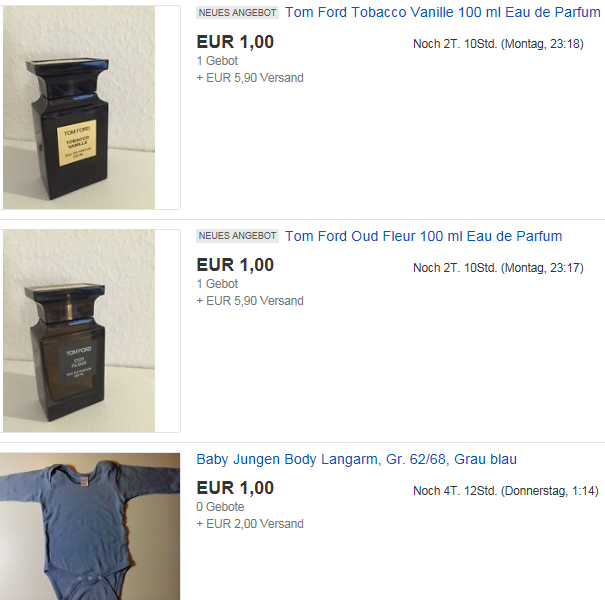Click 1 Gebot under Tobacco Vanille listing
This screenshot has width=605, height=600.
point(217,61)
